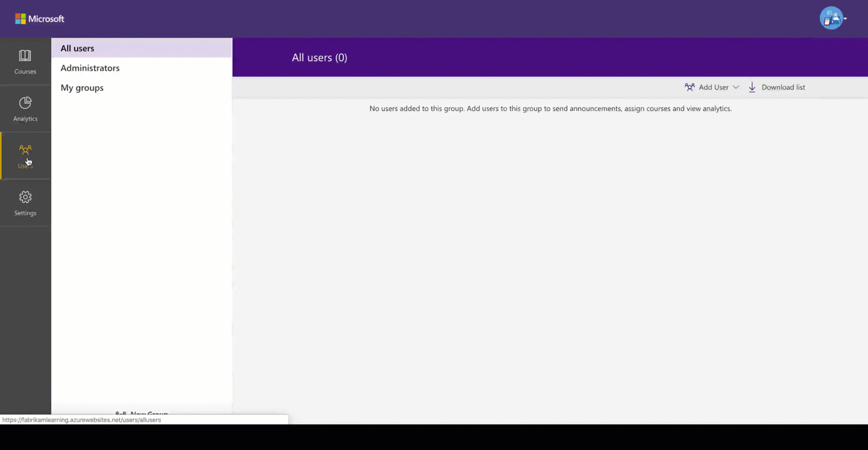Viewport: 868px width, 450px height.
Task: Open the account menu caret
Action: pos(846,18)
